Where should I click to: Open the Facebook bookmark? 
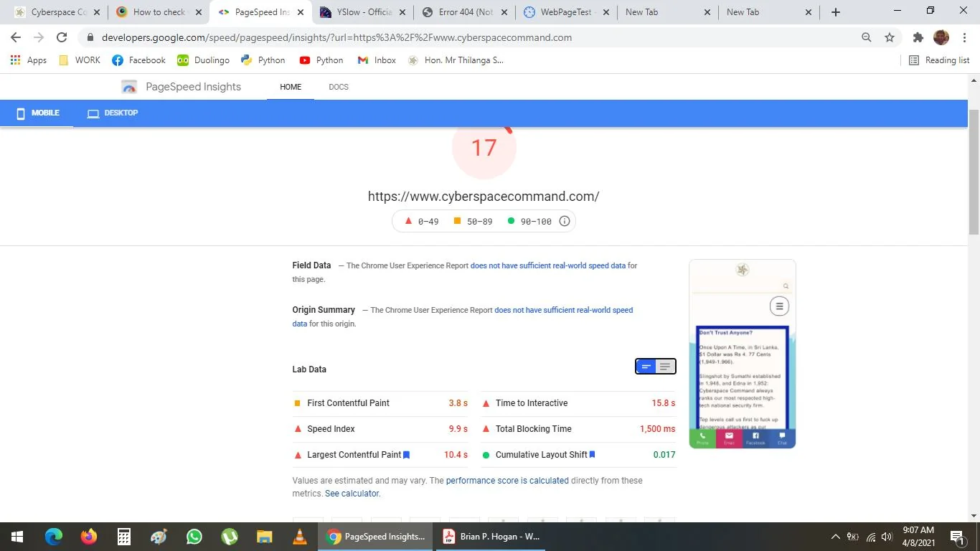pos(138,60)
